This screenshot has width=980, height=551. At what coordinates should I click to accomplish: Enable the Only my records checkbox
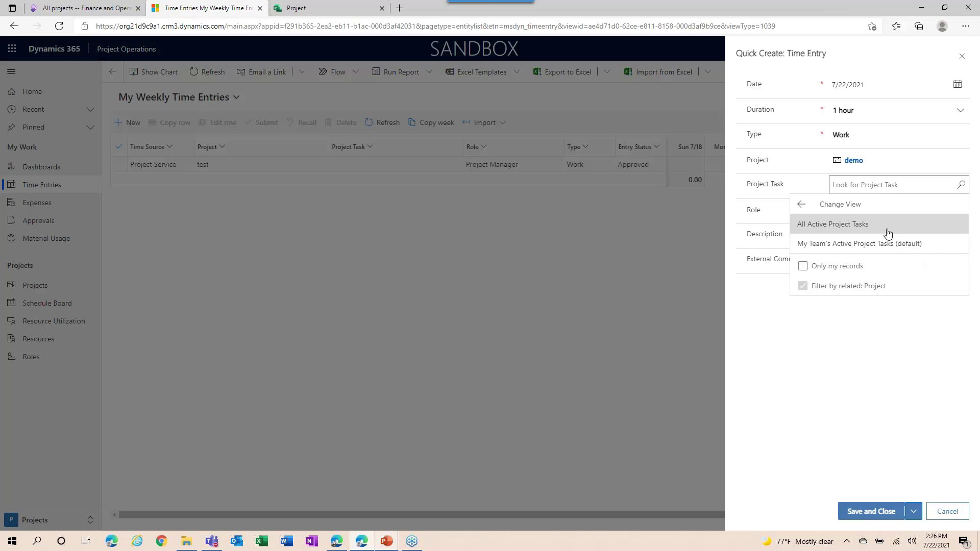tap(803, 265)
